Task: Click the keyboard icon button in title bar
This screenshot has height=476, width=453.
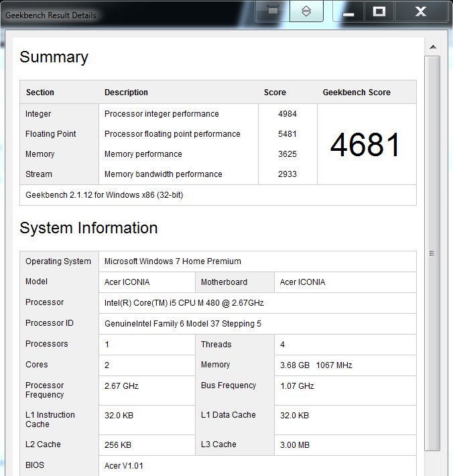Action: [x=273, y=11]
